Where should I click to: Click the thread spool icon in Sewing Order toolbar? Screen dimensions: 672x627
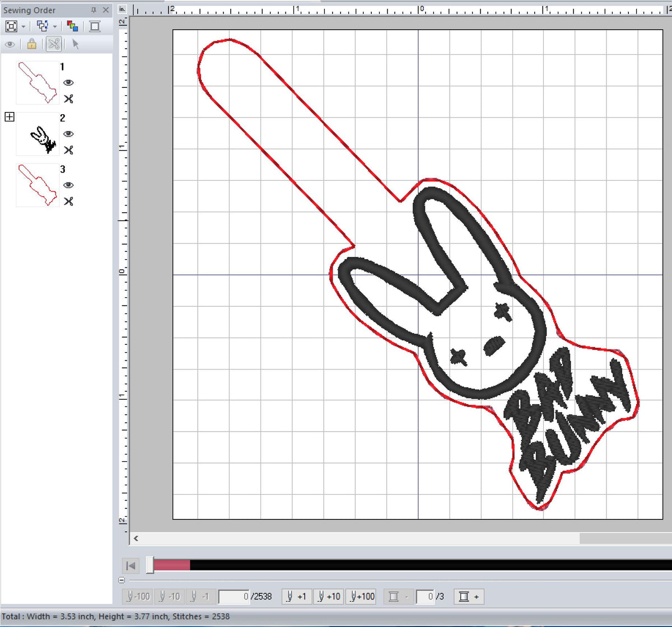click(x=95, y=26)
